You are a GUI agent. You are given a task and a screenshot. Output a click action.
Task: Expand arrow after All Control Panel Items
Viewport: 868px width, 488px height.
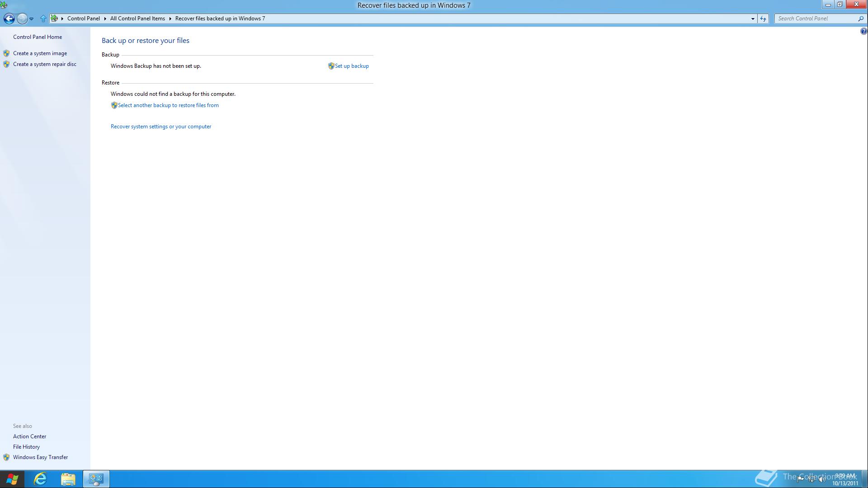point(170,19)
